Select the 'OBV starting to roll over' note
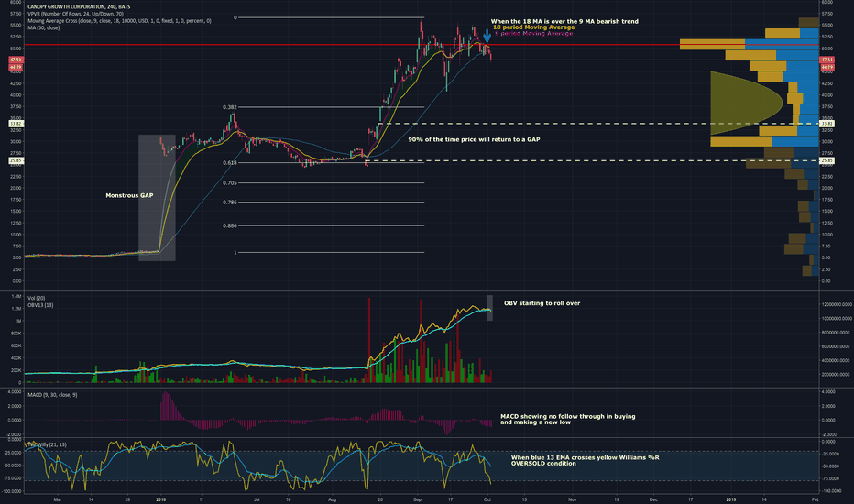The height and width of the screenshot is (504, 854). click(542, 303)
